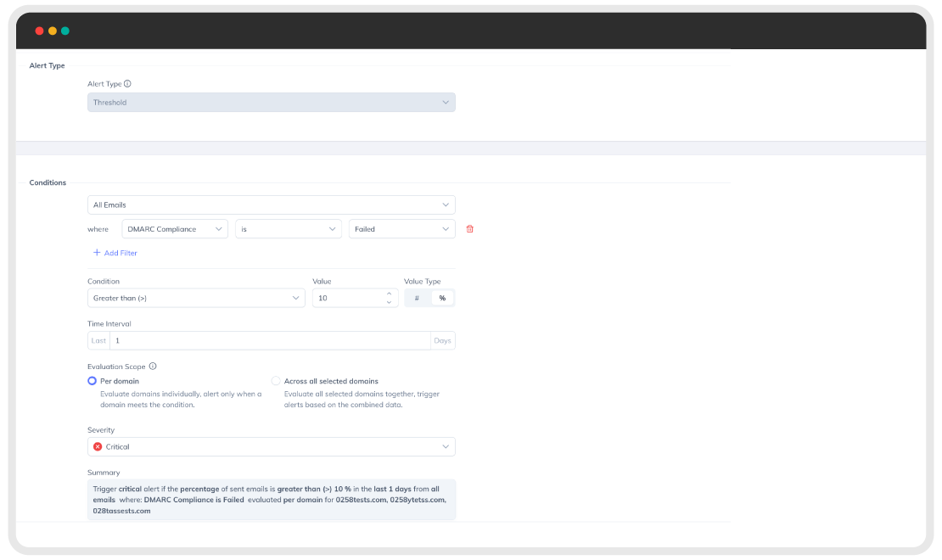The width and height of the screenshot is (942, 560).
Task: Click the green maximize window dot
Action: pos(64,31)
